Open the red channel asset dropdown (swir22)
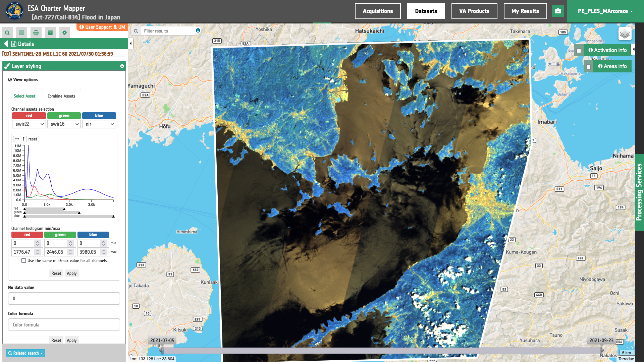Screen dimensions: 644x362 (x=29, y=124)
